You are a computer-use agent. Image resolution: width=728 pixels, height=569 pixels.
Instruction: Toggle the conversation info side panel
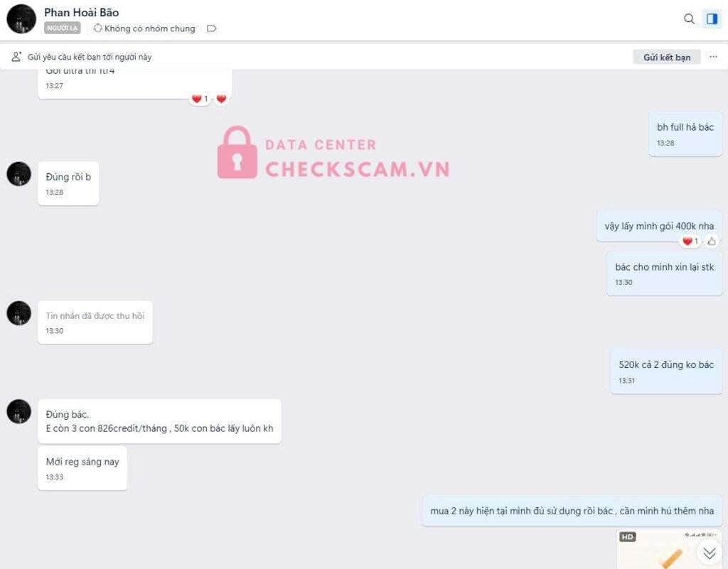712,18
